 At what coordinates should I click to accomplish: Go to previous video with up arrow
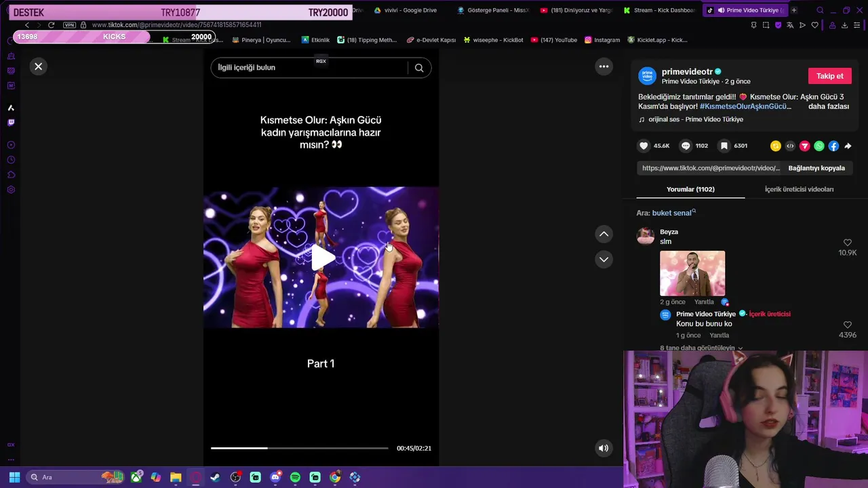tap(604, 234)
